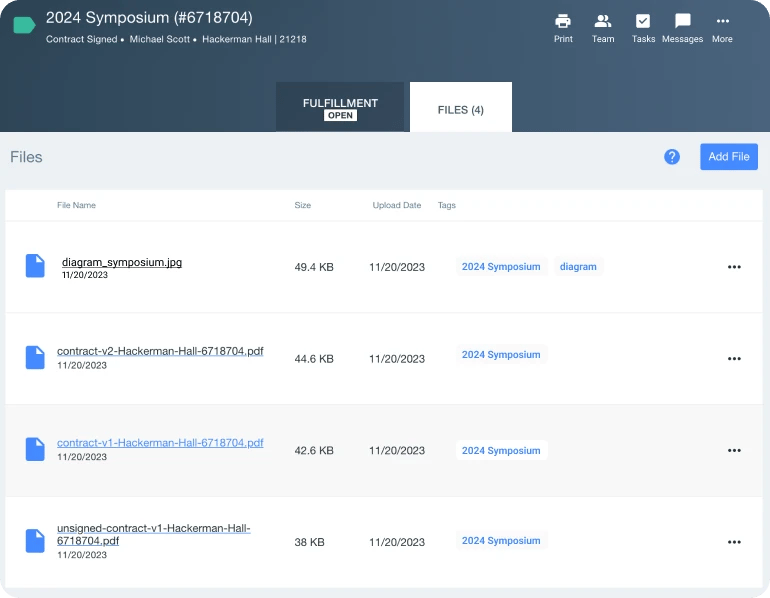The width and height of the screenshot is (770, 598).
Task: Select the Files (4) tab
Action: click(460, 109)
